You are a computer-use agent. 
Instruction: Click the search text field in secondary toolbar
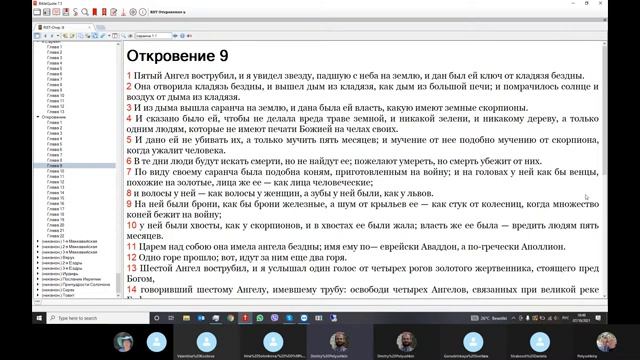pyautogui.click(x=153, y=36)
